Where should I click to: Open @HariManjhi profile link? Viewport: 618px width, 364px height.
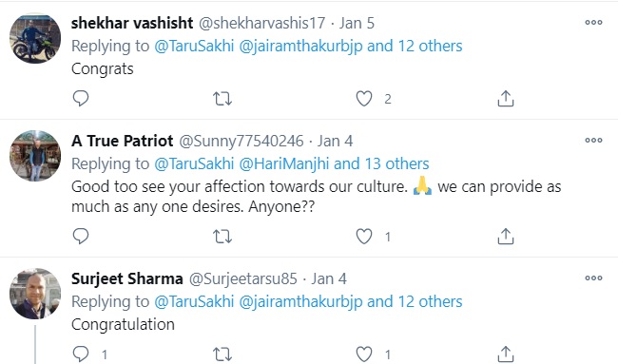[x=284, y=163]
